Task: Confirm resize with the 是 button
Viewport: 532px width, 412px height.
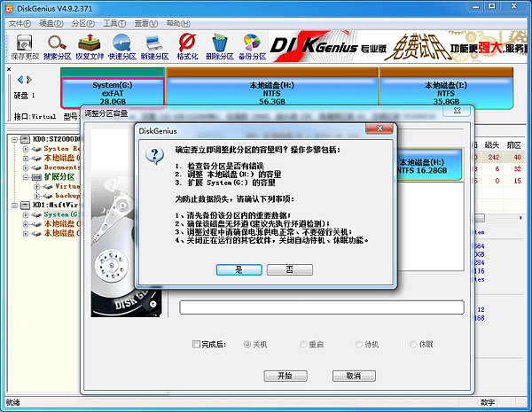Action: pos(239,270)
